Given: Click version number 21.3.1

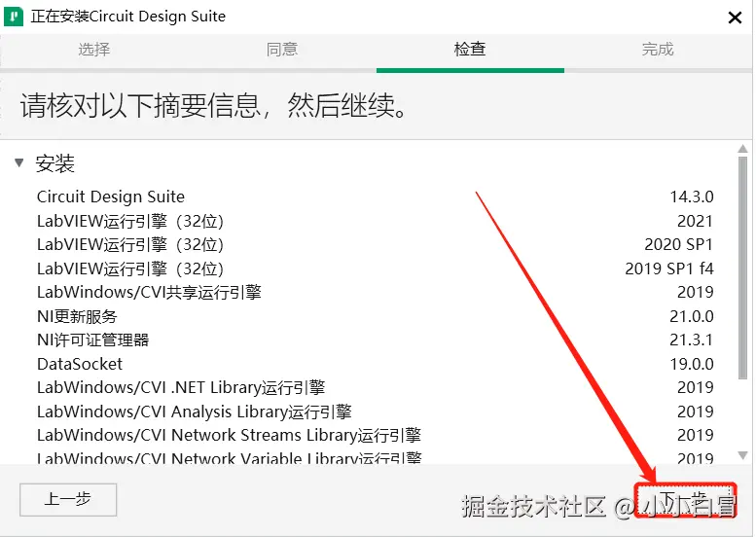Looking at the screenshot, I should [692, 340].
